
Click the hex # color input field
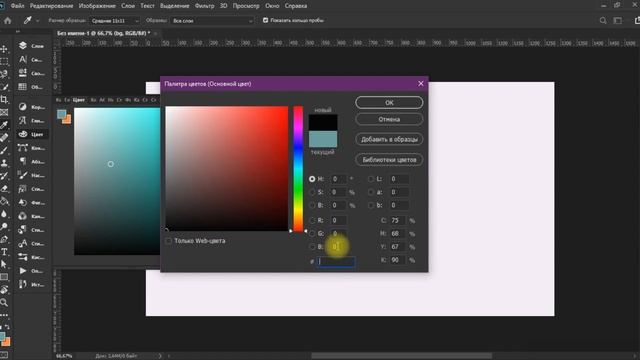(x=337, y=261)
